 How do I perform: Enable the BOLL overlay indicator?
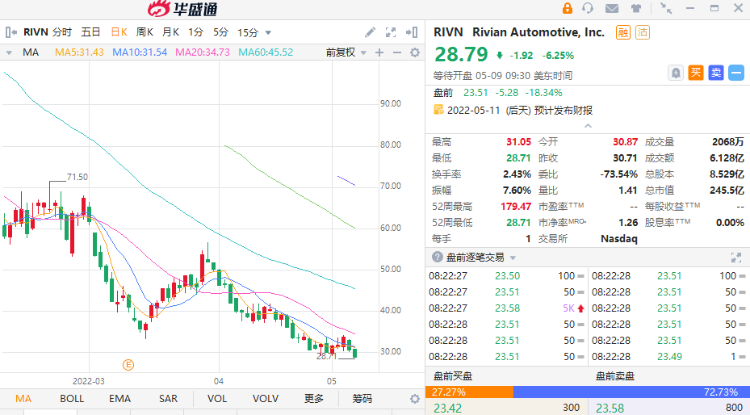[x=72, y=399]
